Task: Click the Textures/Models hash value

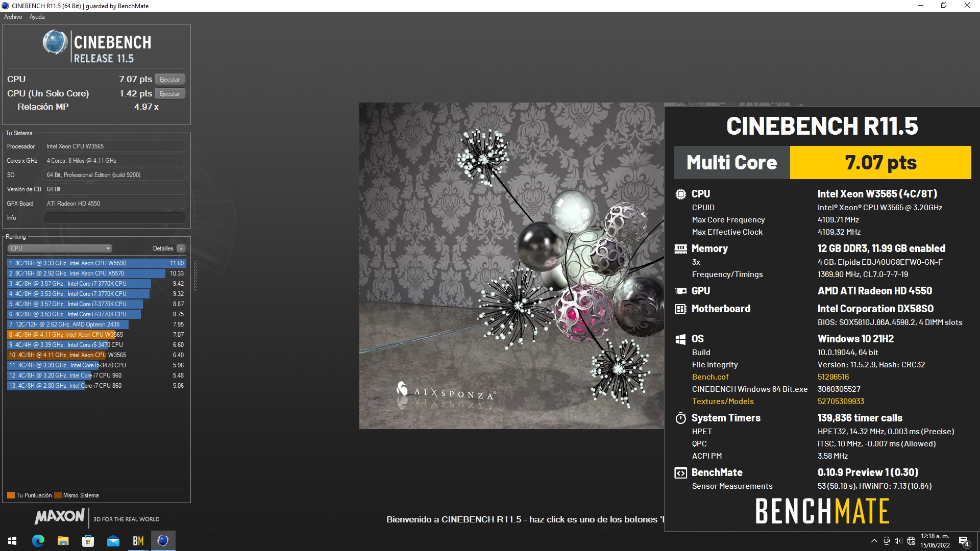Action: tap(841, 402)
